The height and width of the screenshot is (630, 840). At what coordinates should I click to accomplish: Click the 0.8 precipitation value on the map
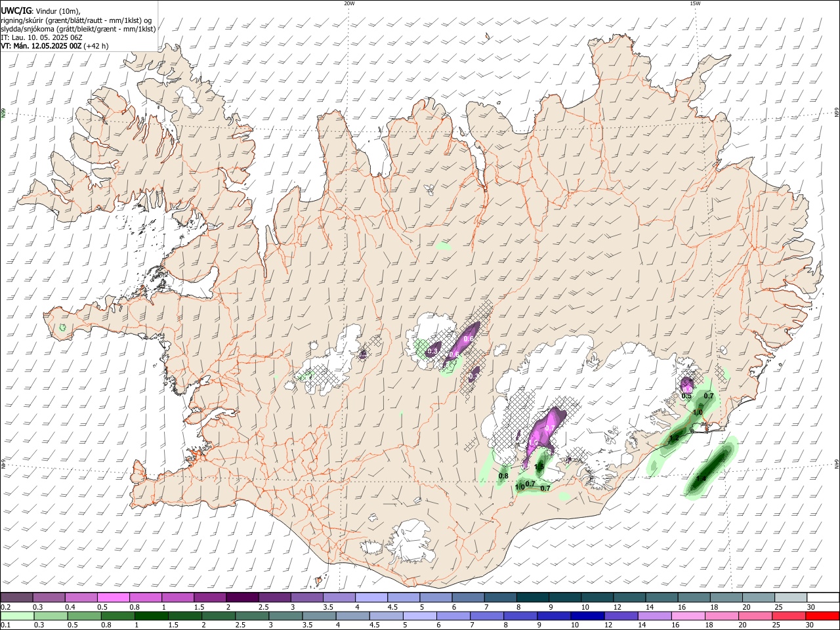coord(503,476)
